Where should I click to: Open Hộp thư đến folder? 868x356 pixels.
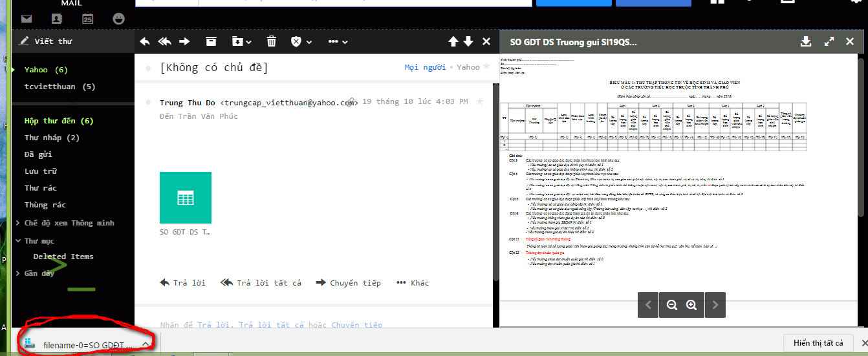[x=58, y=121]
